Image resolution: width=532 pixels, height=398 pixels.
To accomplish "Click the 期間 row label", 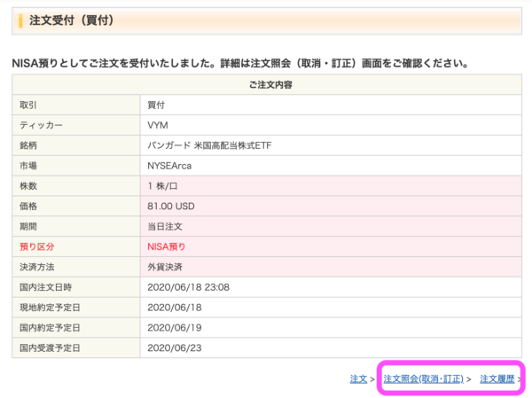I will 28,227.
